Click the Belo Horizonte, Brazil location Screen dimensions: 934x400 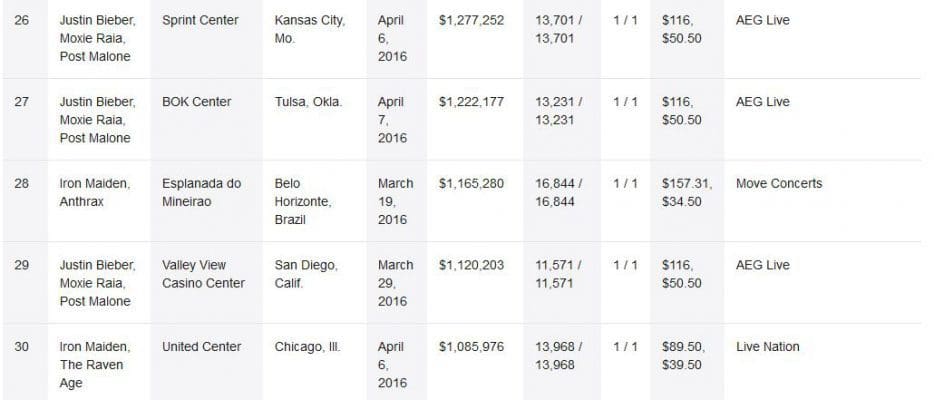pos(305,201)
